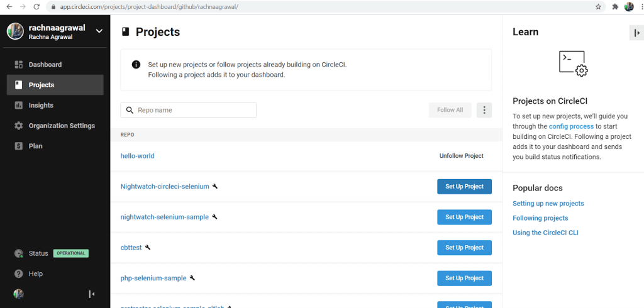This screenshot has height=308, width=644.
Task: Click the rachnaagrawal organization avatar
Action: point(15,31)
